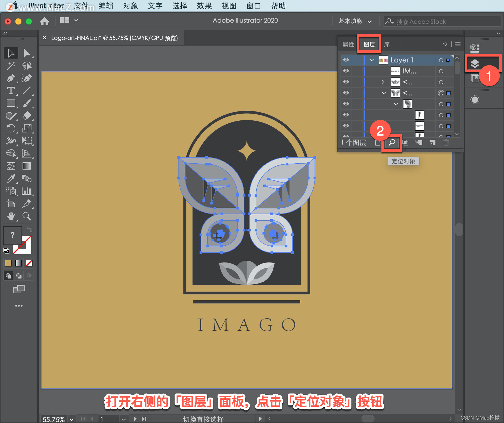This screenshot has width=504, height=423.
Task: Click the Delete Layer trash button
Action: (x=444, y=143)
